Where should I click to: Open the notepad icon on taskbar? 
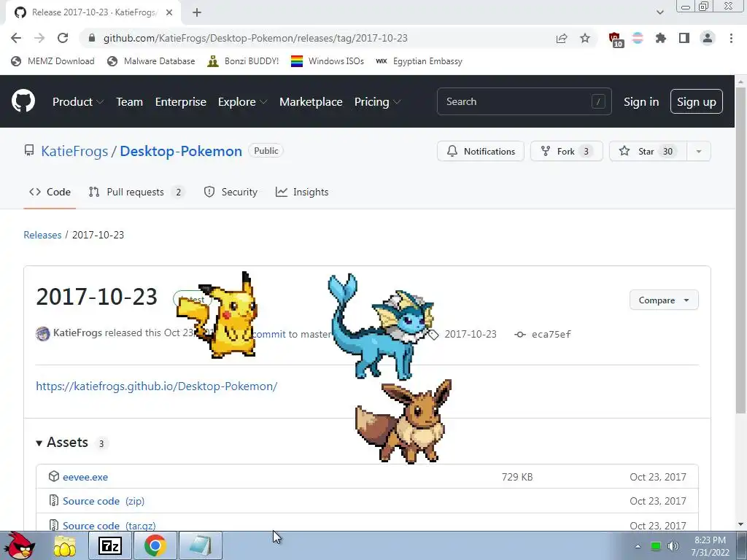click(200, 545)
